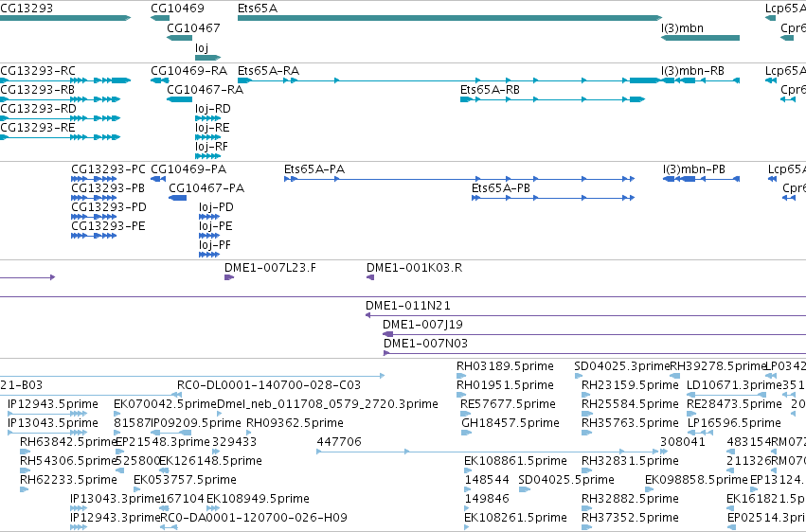This screenshot has height=532, width=806.
Task: Click the loj-PF CDS label
Action: coord(215,245)
